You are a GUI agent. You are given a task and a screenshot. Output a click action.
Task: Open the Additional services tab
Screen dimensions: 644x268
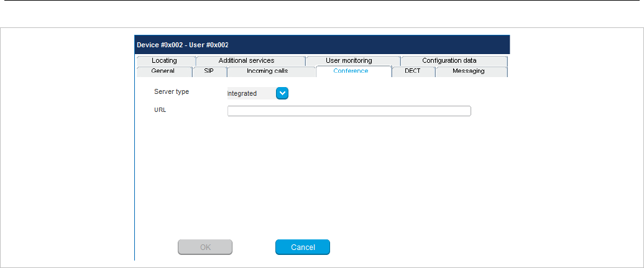[x=250, y=61]
